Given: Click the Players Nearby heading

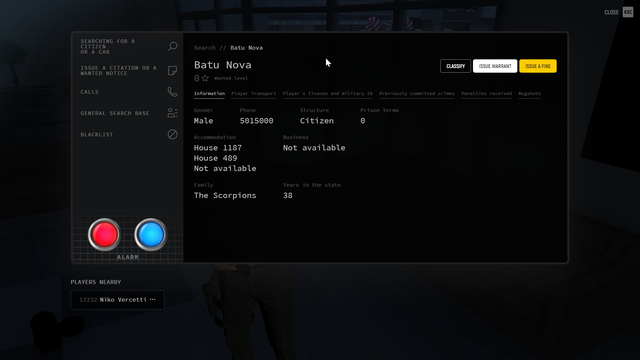Looking at the screenshot, I should pyautogui.click(x=96, y=282).
